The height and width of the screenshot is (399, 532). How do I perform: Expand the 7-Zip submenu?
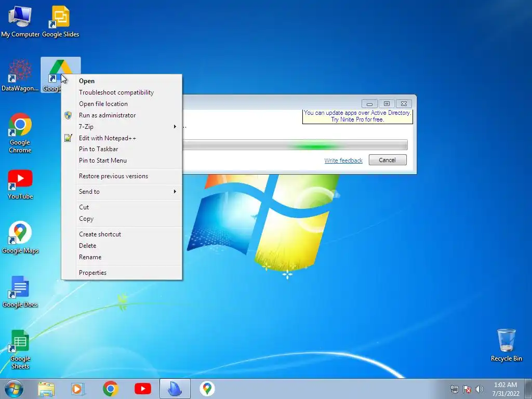[x=122, y=127]
